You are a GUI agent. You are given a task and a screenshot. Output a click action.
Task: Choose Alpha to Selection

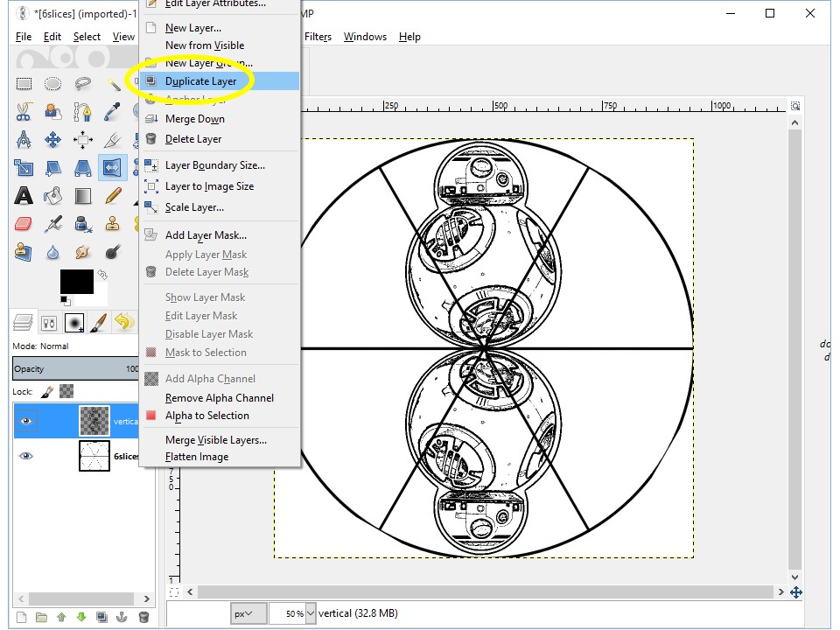pyautogui.click(x=220, y=416)
